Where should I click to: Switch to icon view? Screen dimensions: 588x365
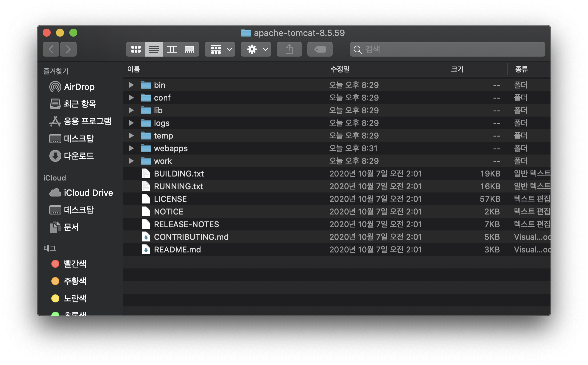tap(136, 49)
